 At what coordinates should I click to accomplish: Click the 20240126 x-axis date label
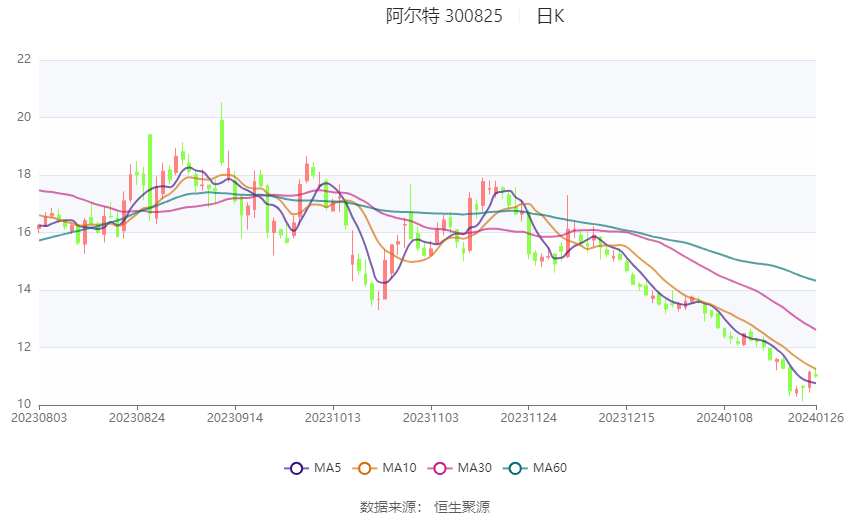(815, 418)
